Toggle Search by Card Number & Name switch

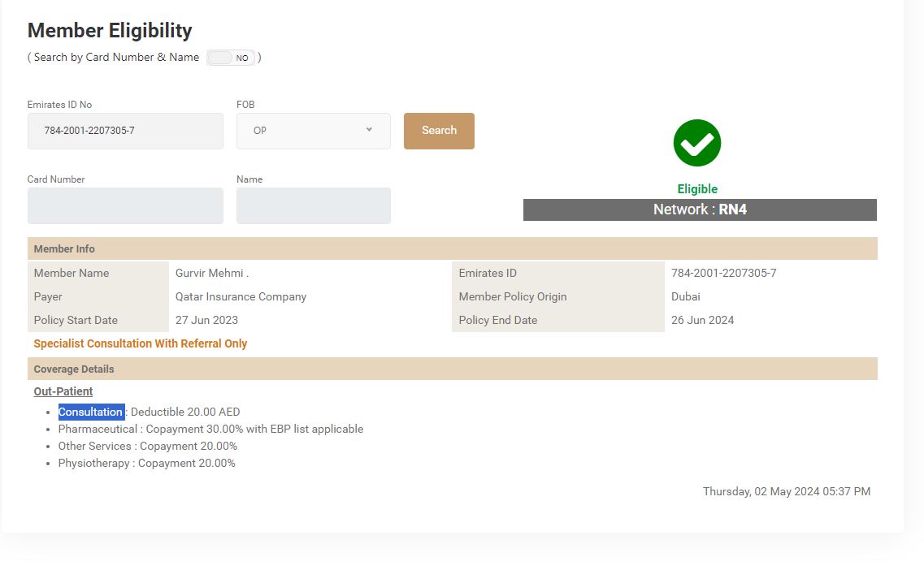coord(231,58)
